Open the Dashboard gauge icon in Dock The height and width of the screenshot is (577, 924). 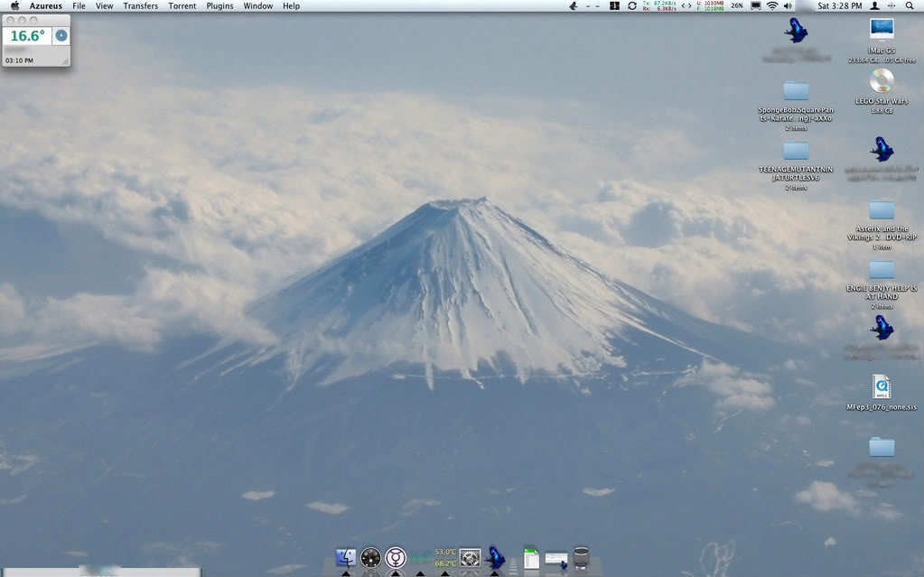370,557
